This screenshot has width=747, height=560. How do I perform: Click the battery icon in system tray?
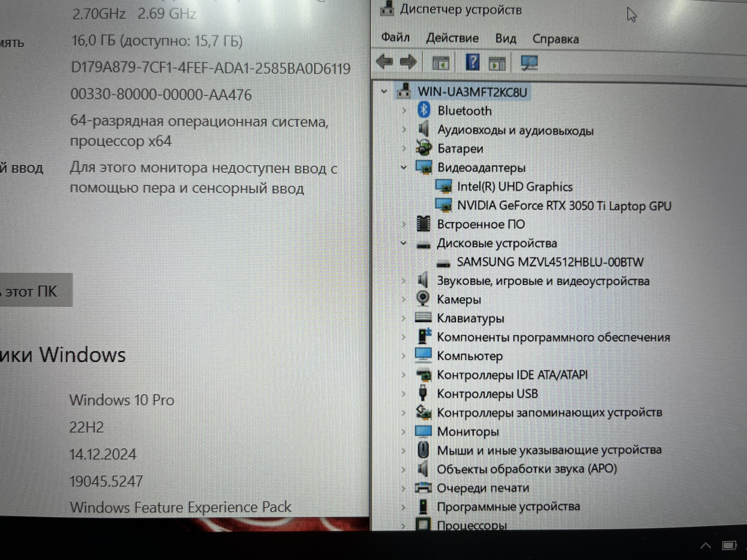729,545
